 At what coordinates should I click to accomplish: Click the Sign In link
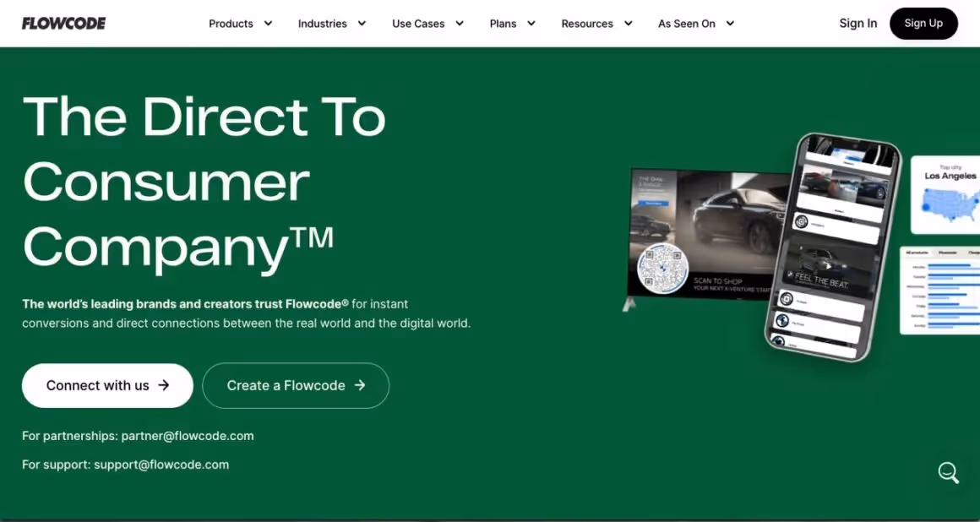pyautogui.click(x=858, y=23)
